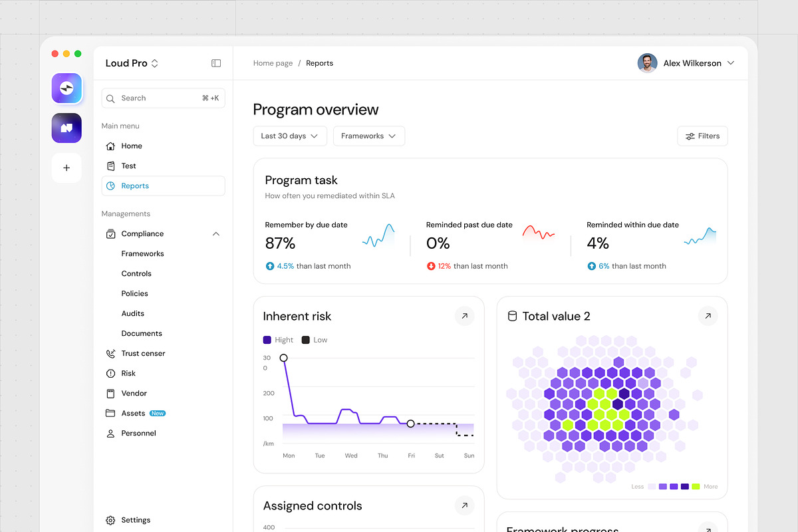Click Alex Wilkerson profile avatar
The image size is (798, 532).
[648, 63]
